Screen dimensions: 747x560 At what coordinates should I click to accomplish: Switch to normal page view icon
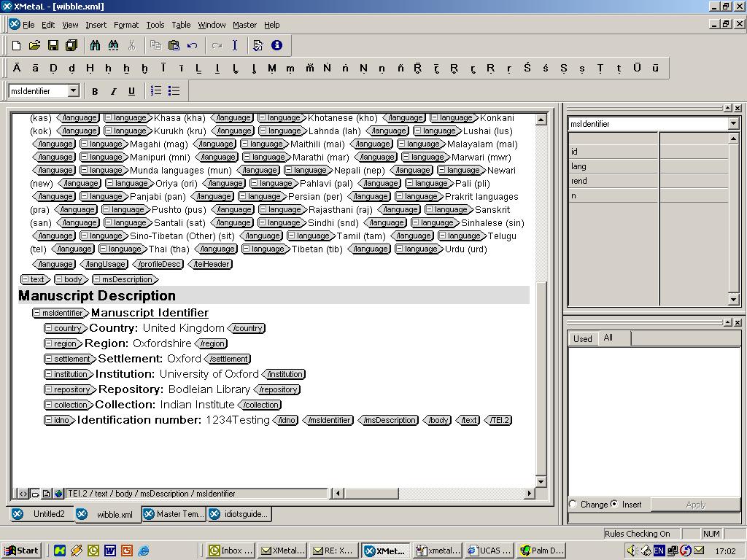click(46, 494)
